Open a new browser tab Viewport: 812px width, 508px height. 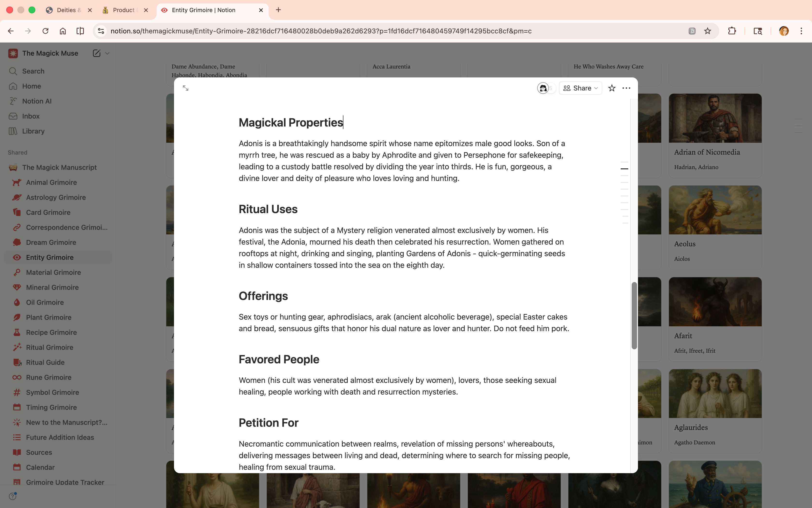[278, 10]
